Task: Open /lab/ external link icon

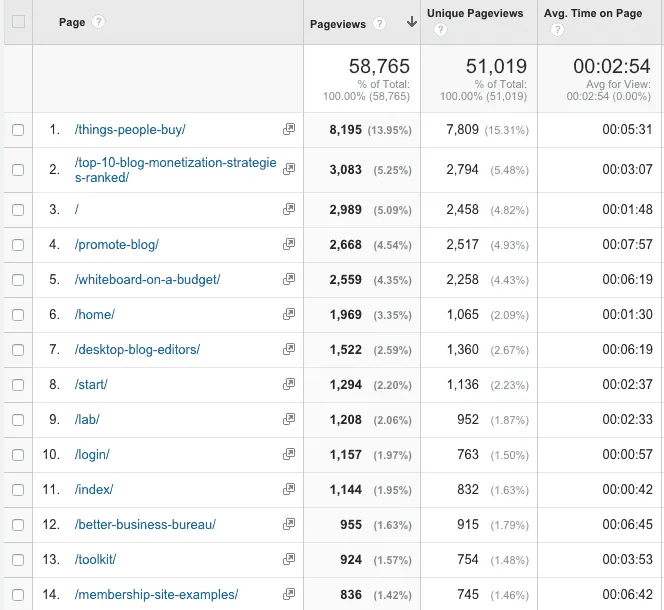Action: click(289, 419)
